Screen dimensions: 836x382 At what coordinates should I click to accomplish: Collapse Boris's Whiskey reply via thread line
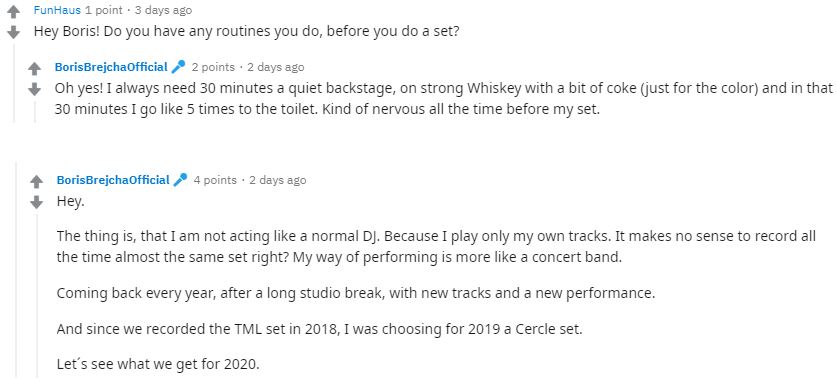35,111
